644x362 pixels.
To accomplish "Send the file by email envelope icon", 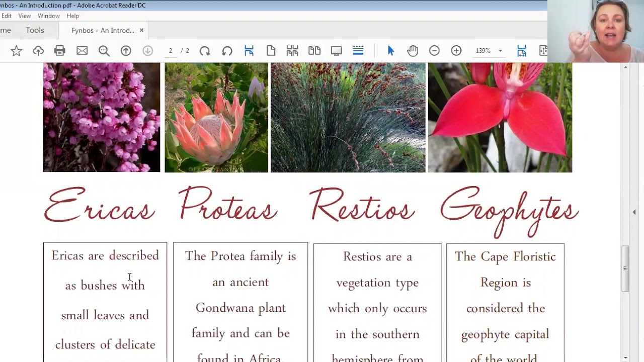I will [82, 51].
